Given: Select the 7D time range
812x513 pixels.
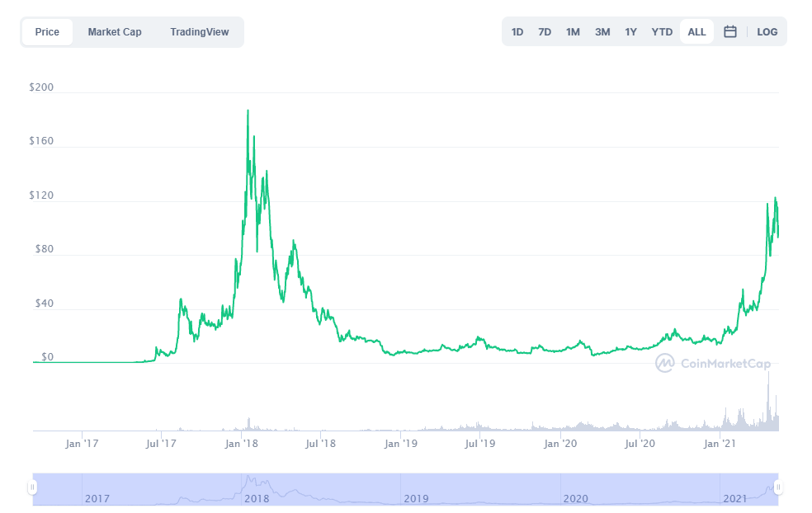Looking at the screenshot, I should 545,31.
